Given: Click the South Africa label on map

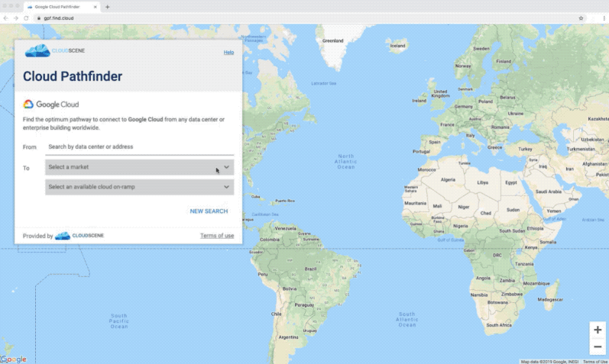Looking at the screenshot, I should click(x=499, y=325).
